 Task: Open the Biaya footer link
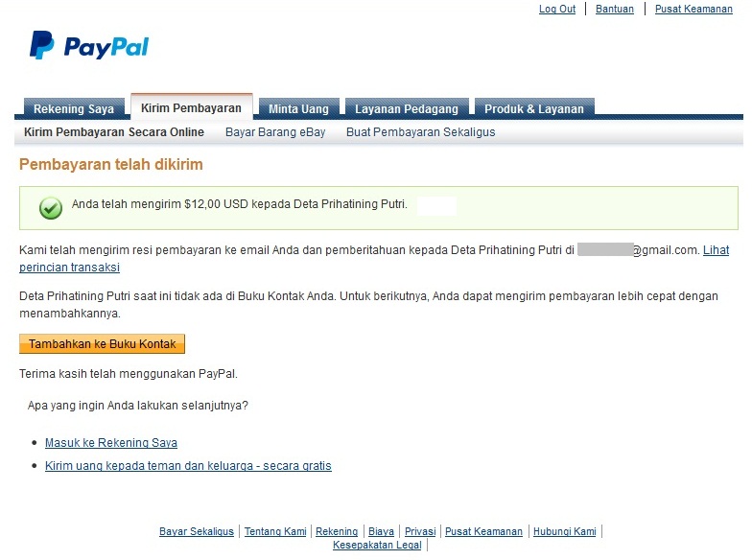click(x=382, y=531)
